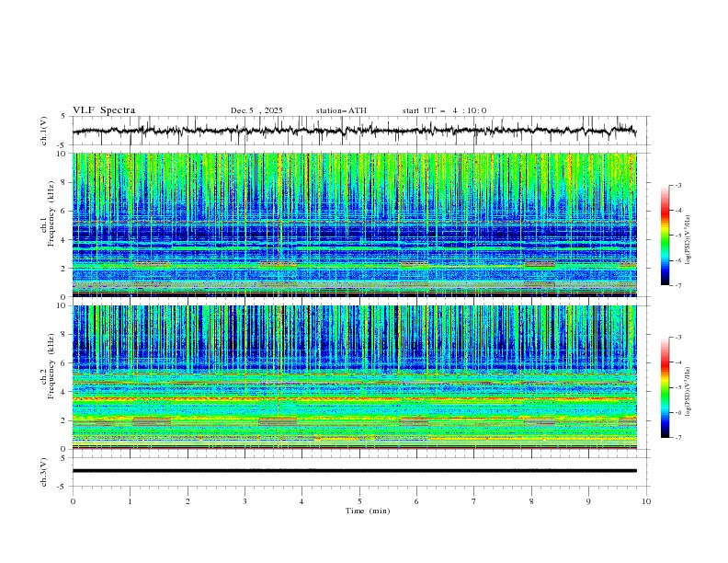Image resolution: width=728 pixels, height=563 pixels.
Task: Click time axis tick label '7'
Action: coord(474,501)
